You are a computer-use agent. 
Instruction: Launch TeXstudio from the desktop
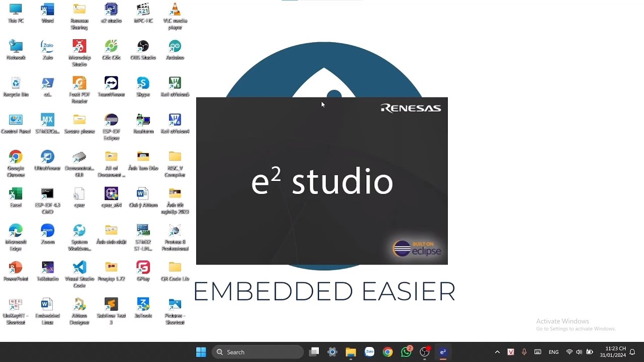pyautogui.click(x=47, y=270)
